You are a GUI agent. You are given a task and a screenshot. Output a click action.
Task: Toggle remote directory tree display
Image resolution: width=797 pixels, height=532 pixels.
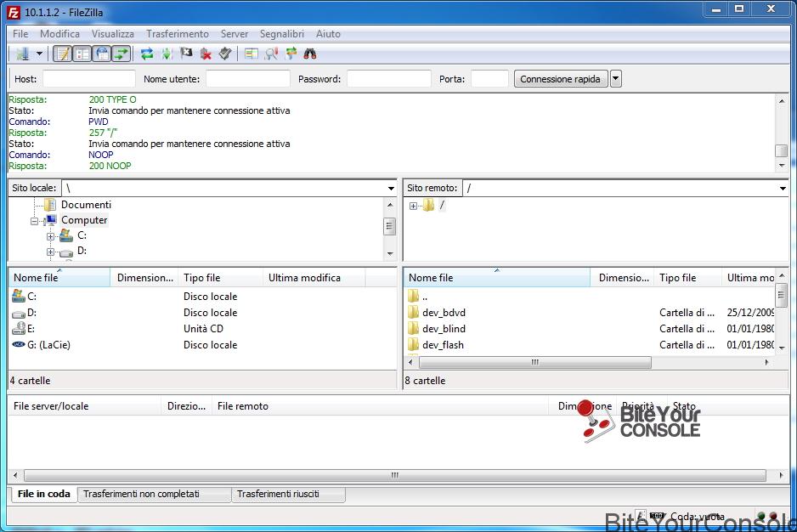102,54
